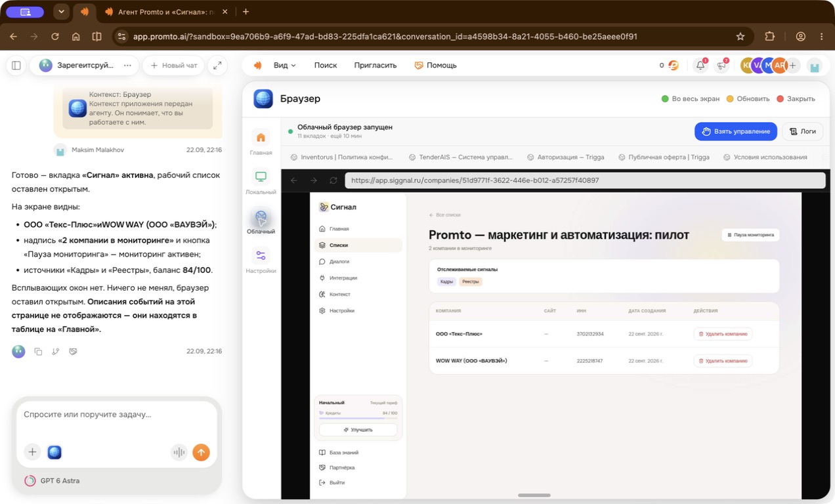
Task: Reload the cloud browser page
Action: (333, 180)
